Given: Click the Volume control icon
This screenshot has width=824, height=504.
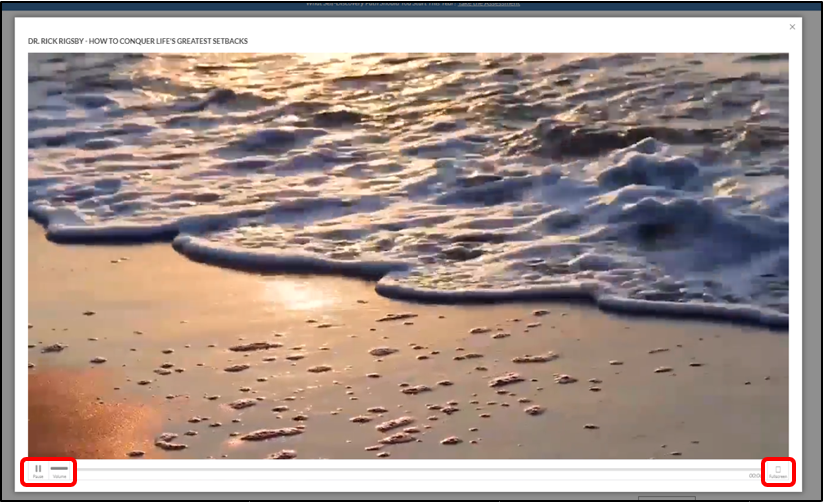Looking at the screenshot, I should point(60,468).
